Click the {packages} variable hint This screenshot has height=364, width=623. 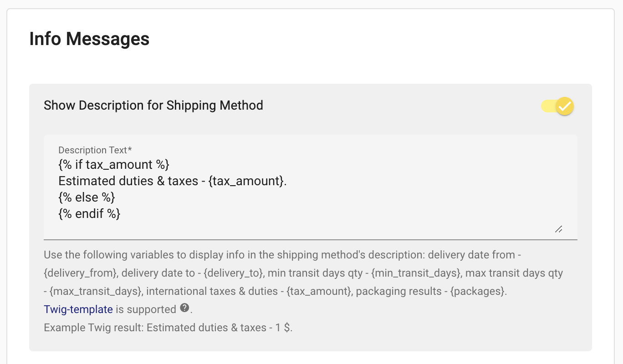477,291
